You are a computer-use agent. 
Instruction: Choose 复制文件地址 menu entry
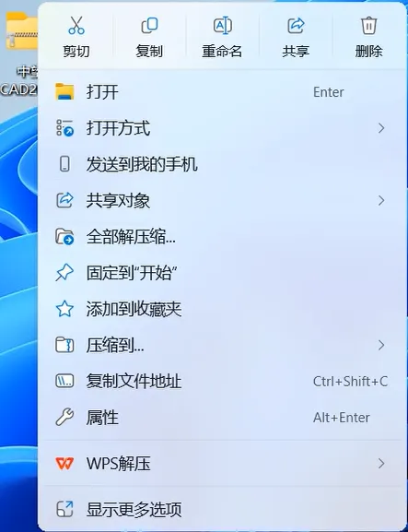tap(222, 382)
